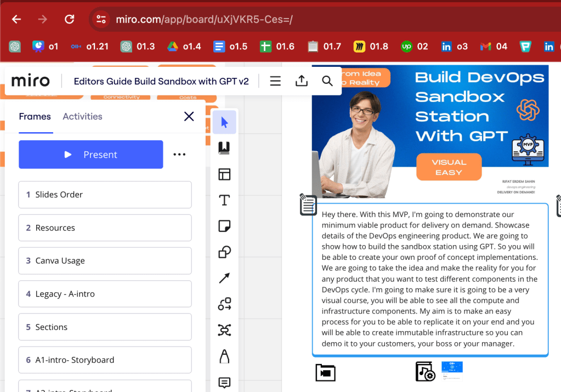The image size is (561, 392).
Task: Select the Text tool
Action: pos(224,200)
